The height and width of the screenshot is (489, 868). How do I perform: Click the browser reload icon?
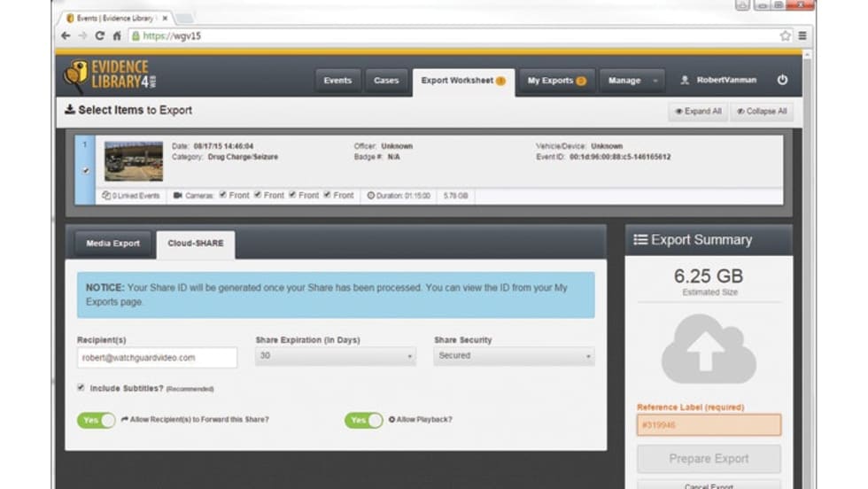[x=99, y=36]
